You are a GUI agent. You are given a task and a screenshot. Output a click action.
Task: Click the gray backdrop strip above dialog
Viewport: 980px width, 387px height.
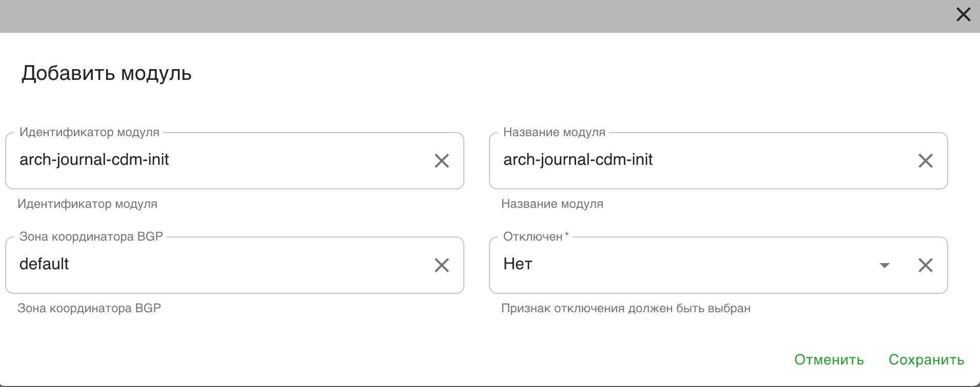coord(461,15)
